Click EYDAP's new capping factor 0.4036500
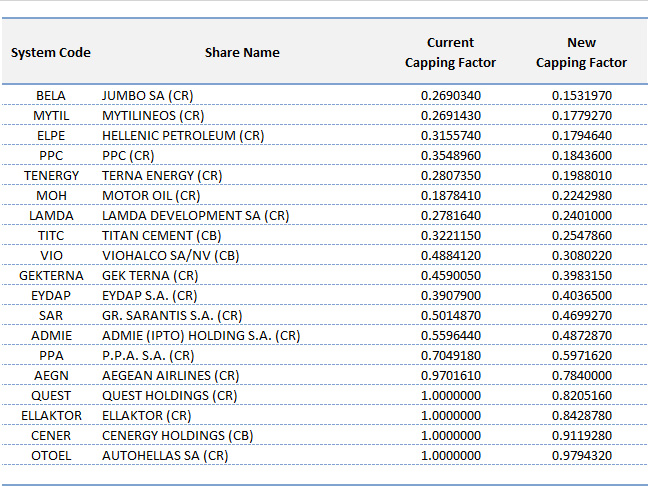Image resolution: width=648 pixels, height=486 pixels. (581, 296)
